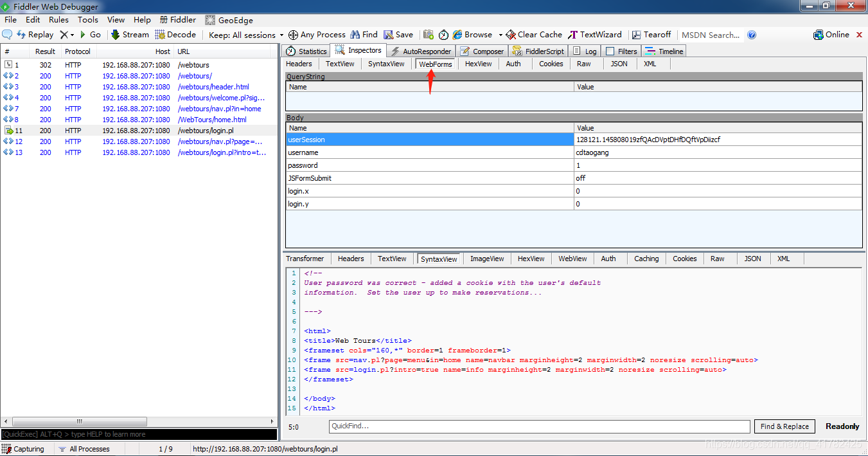
Task: Open the Fiddler menu item
Action: click(178, 20)
